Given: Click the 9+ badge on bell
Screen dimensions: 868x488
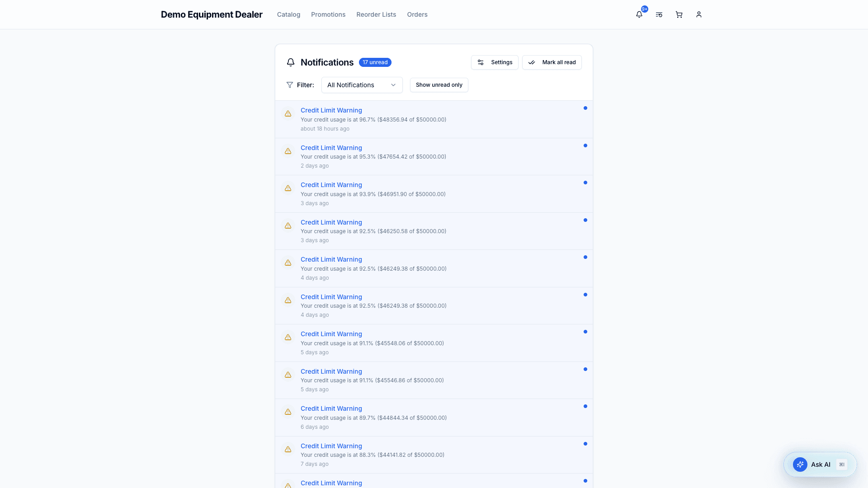Looking at the screenshot, I should [644, 9].
